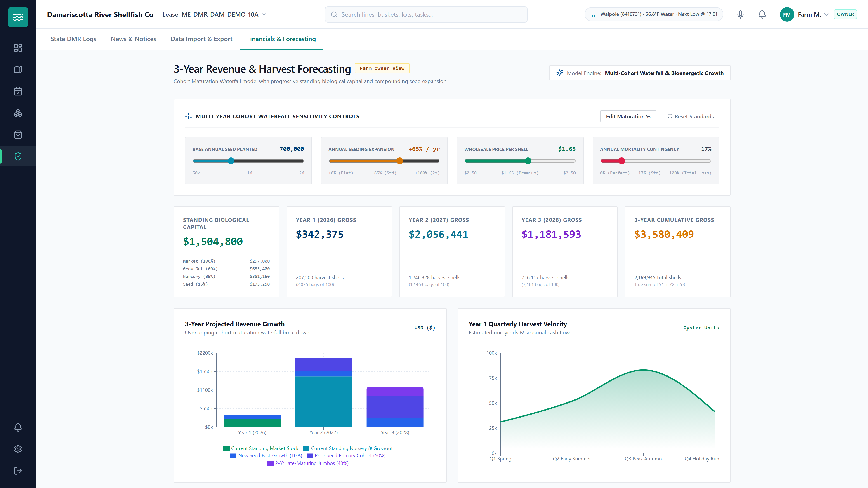The width and height of the screenshot is (868, 488).
Task: Toggle 2-Yr Late-Maturing Jumbos (40%) legend
Action: [308, 463]
